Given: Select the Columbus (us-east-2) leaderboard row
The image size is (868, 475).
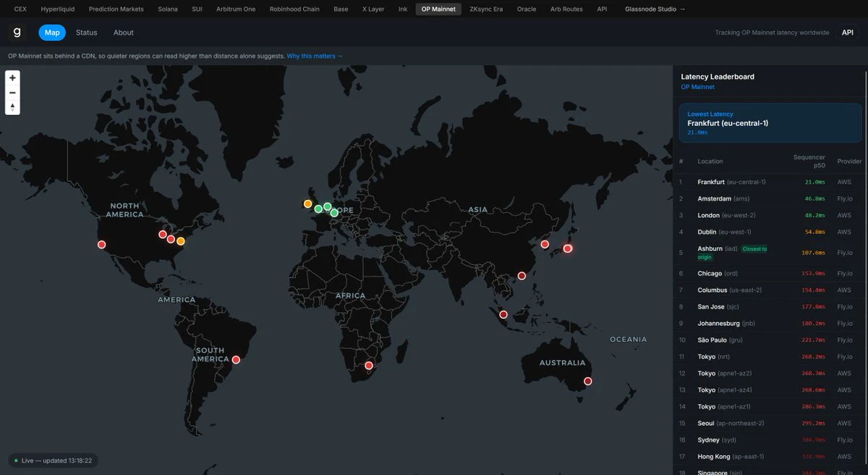Looking at the screenshot, I should tap(770, 290).
